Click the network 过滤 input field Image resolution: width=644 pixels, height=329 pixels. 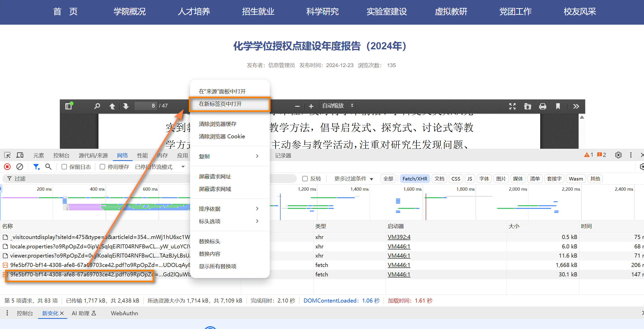(150, 179)
